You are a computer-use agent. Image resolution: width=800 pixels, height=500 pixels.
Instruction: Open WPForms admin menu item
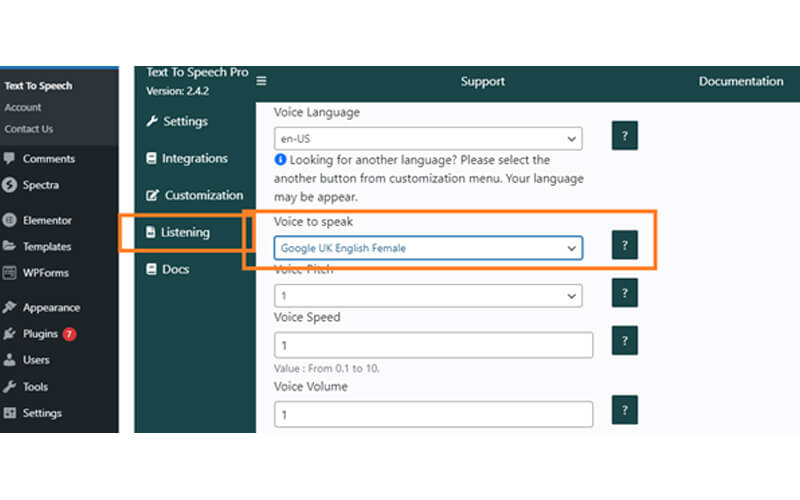(x=45, y=273)
